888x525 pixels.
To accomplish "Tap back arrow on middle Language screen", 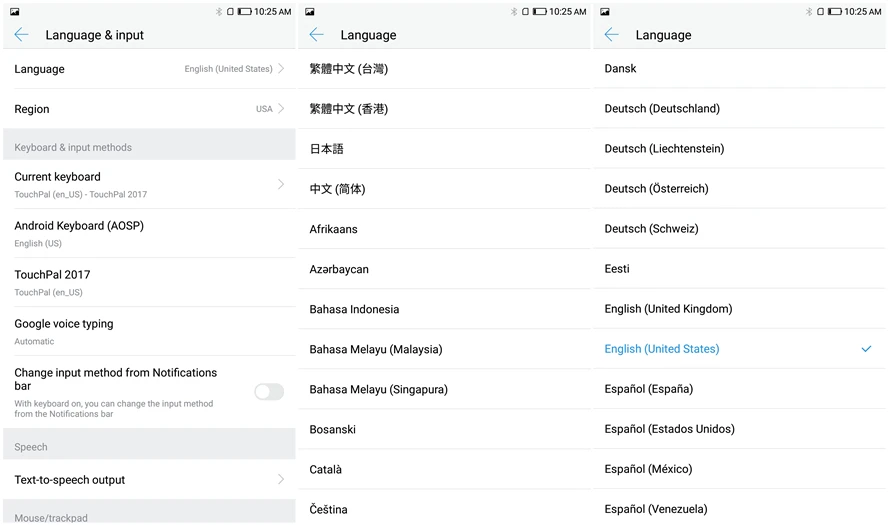I will tap(317, 35).
